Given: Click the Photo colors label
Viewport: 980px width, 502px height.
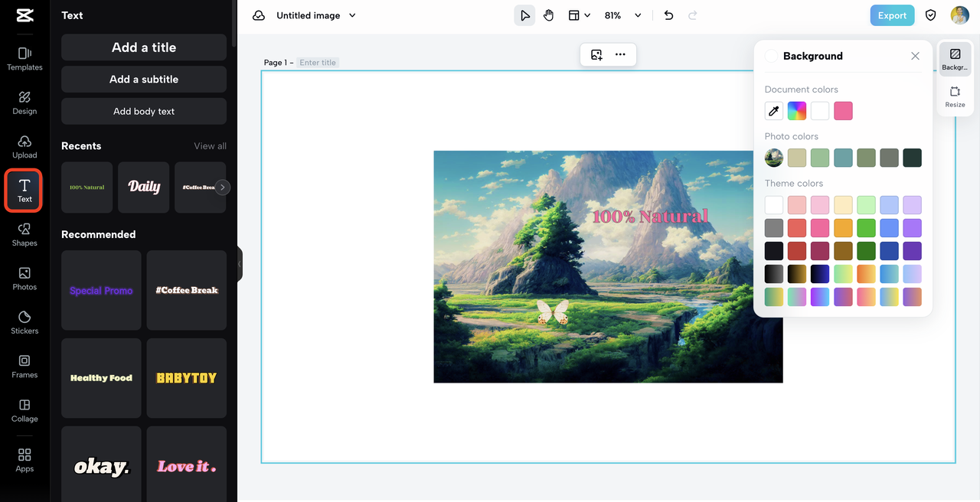Looking at the screenshot, I should 792,136.
